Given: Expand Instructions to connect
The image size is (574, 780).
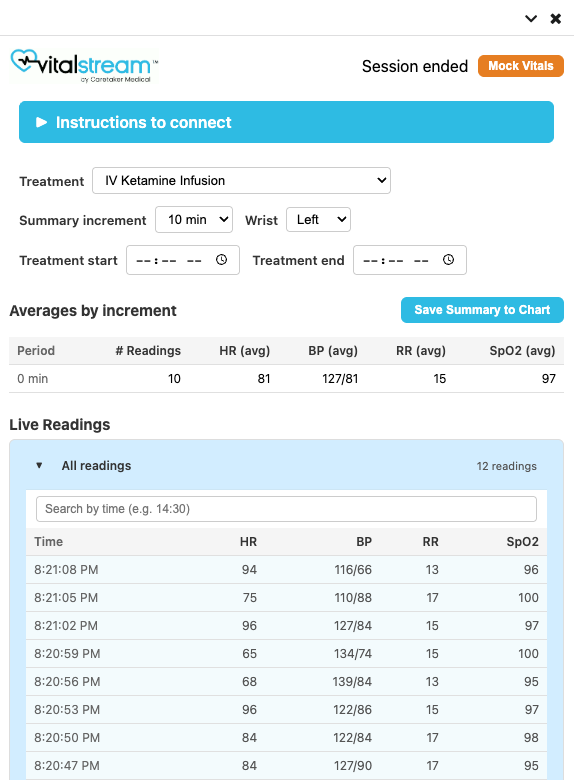Looking at the screenshot, I should tap(286, 122).
